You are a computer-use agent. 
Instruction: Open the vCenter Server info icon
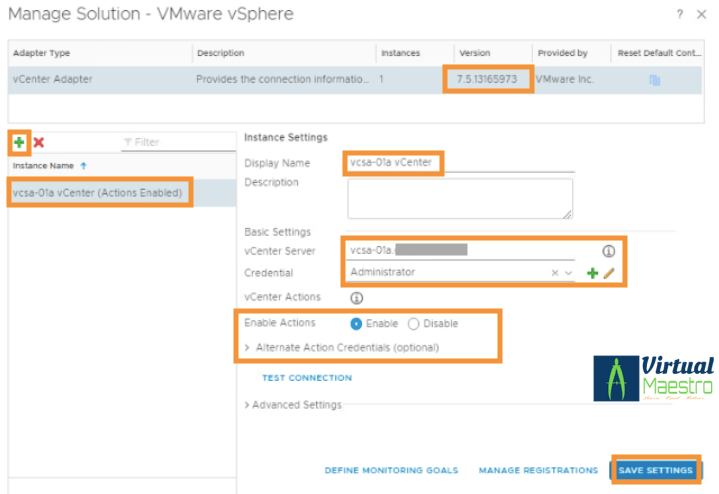(608, 251)
